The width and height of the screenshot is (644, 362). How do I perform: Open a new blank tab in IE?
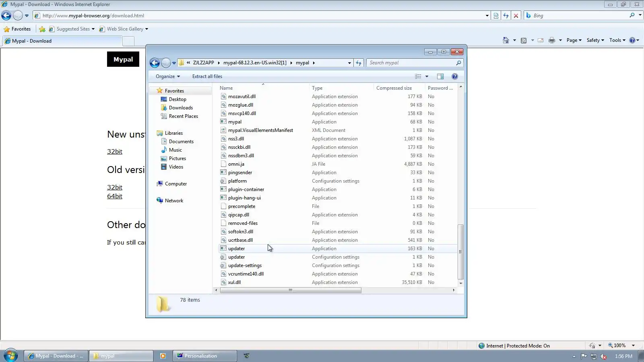(128, 41)
